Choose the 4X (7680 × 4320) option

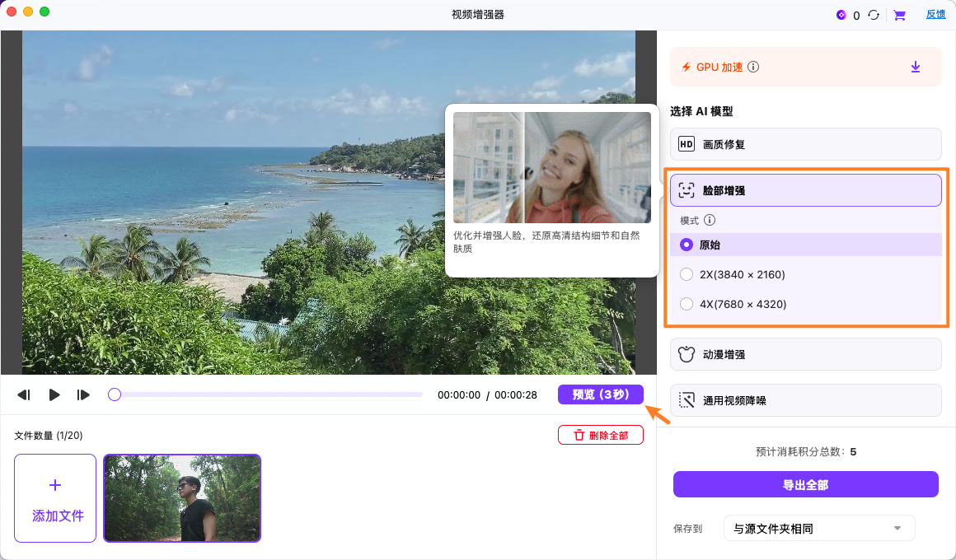[x=687, y=304]
